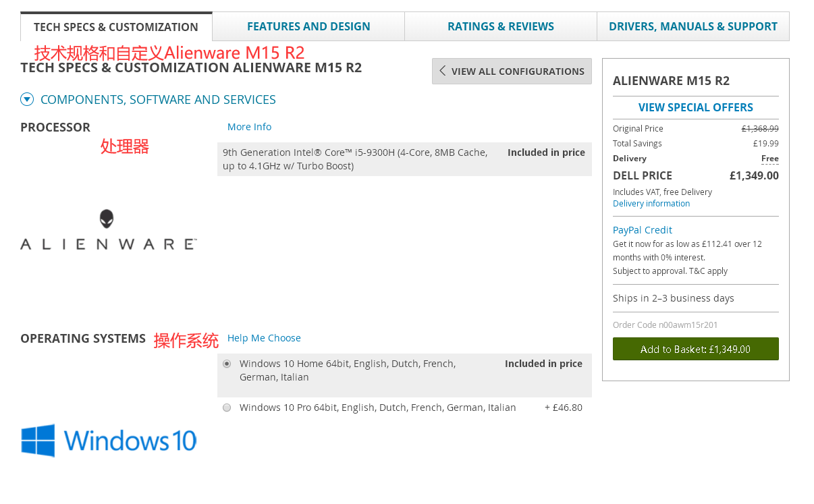The height and width of the screenshot is (504, 814).
Task: Select Windows 10 Home 64bit radio button
Action: tap(227, 364)
